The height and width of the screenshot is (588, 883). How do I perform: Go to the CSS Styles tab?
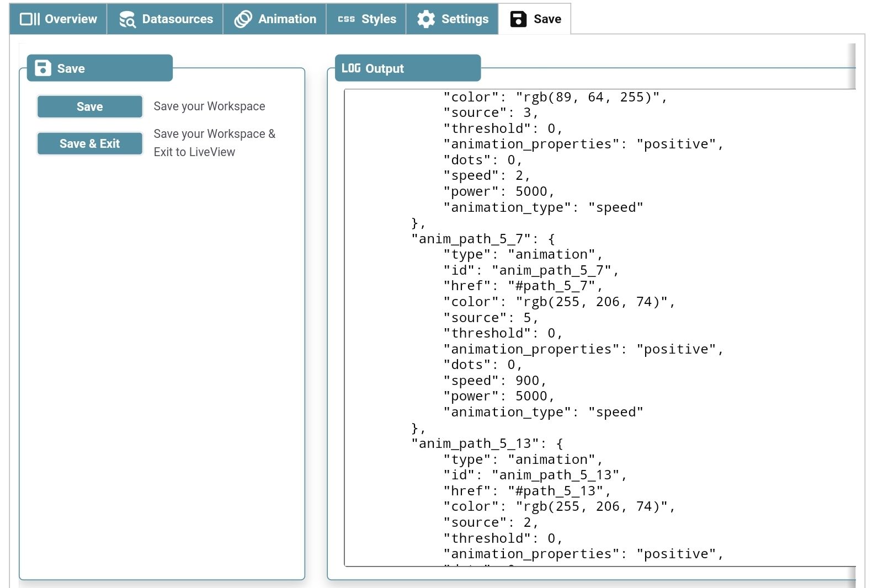366,19
